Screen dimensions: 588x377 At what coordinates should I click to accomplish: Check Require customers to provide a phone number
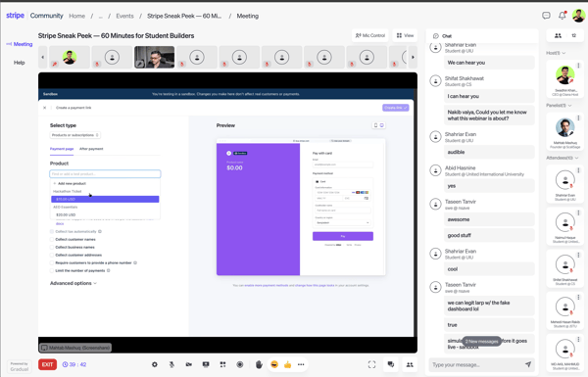point(52,263)
